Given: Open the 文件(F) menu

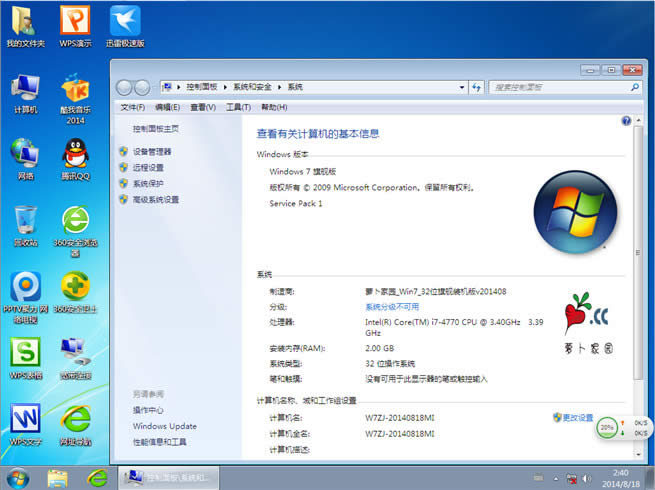Looking at the screenshot, I should click(x=133, y=107).
